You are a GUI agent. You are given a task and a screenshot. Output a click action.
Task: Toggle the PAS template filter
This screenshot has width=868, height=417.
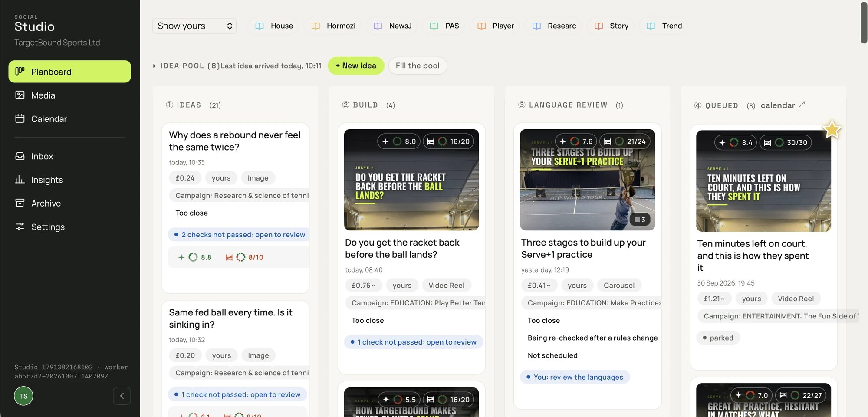coord(444,26)
